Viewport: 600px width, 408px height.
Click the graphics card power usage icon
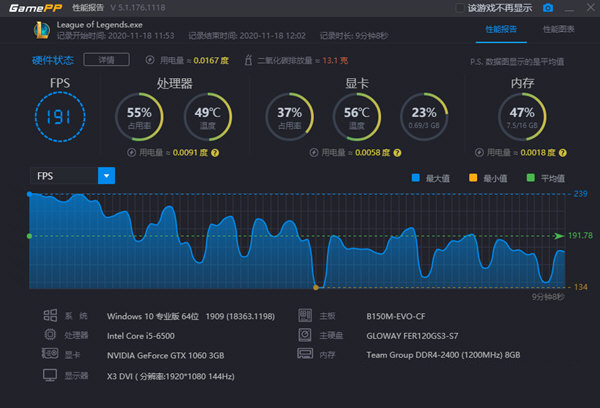[314, 153]
